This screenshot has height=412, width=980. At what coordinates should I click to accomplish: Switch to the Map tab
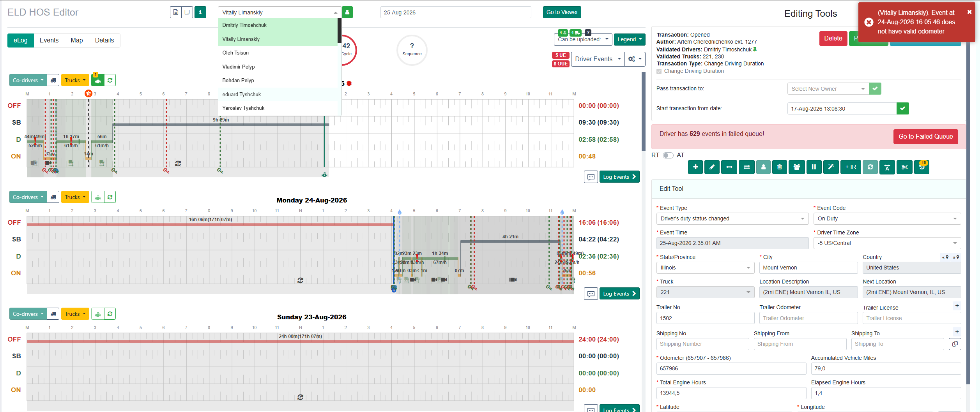[77, 40]
